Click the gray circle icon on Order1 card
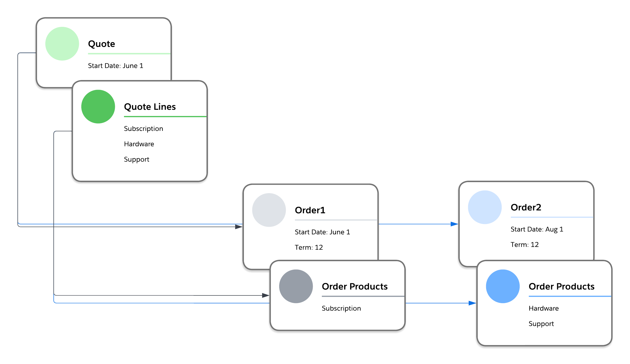Image resolution: width=630 pixels, height=364 pixels. (270, 210)
